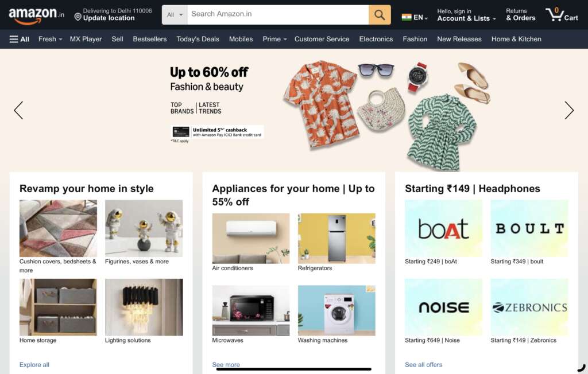588x374 pixels.
Task: Click the orange search magnifier button
Action: tap(380, 14)
